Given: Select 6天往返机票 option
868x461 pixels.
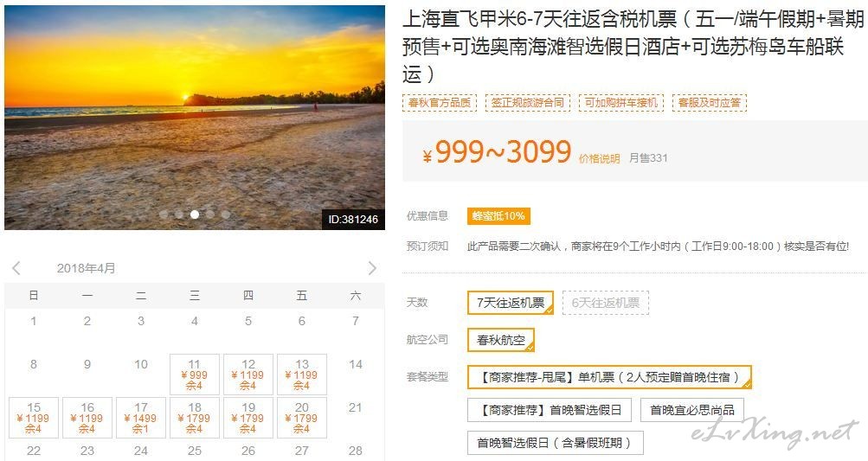Looking at the screenshot, I should [x=606, y=303].
